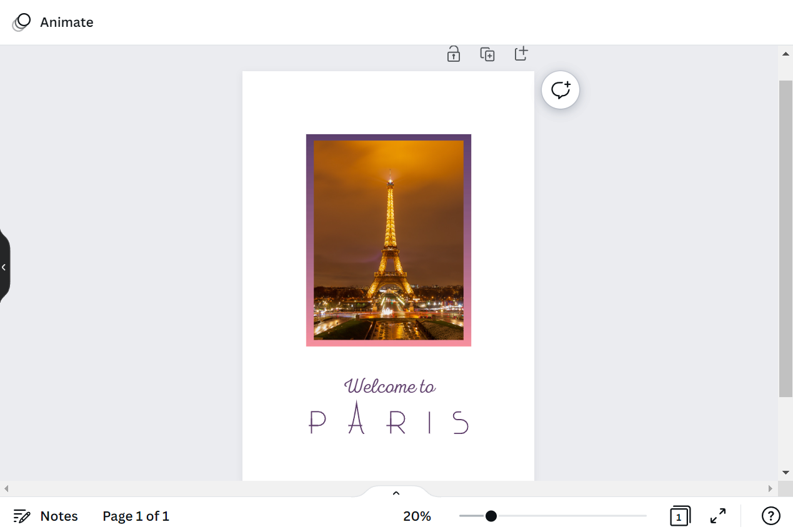The height and width of the screenshot is (532, 793).
Task: Select the Eiffel Tower photo
Action: pyautogui.click(x=389, y=240)
